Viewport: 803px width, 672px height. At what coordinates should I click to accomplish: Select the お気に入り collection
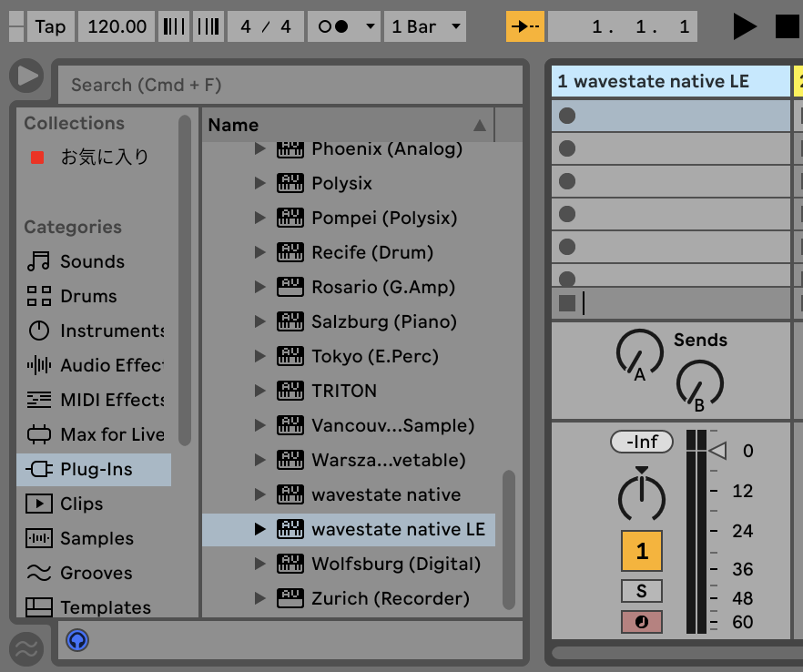click(x=105, y=158)
